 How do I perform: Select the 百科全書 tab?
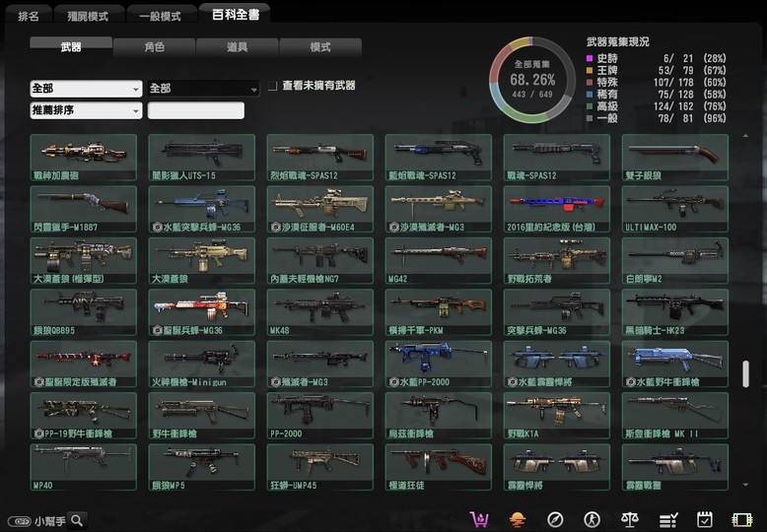(236, 14)
